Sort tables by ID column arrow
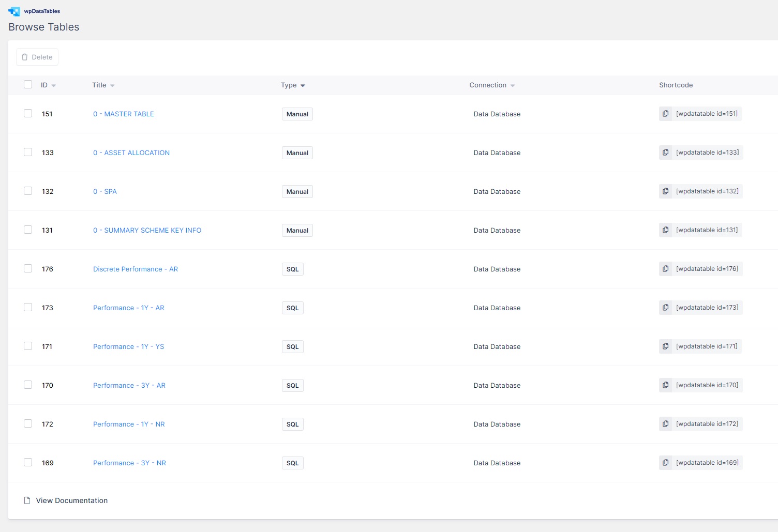778x532 pixels. (x=54, y=85)
